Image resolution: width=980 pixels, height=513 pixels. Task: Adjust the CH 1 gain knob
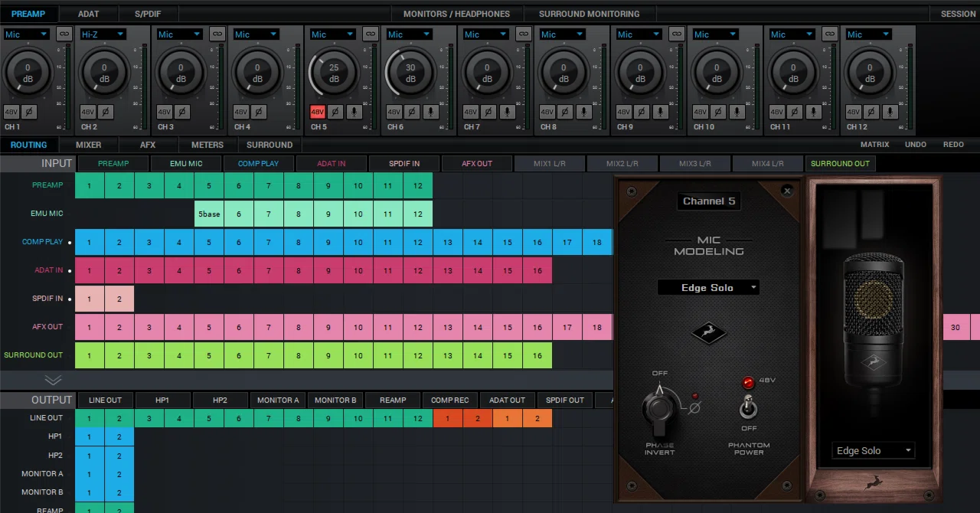pos(28,73)
